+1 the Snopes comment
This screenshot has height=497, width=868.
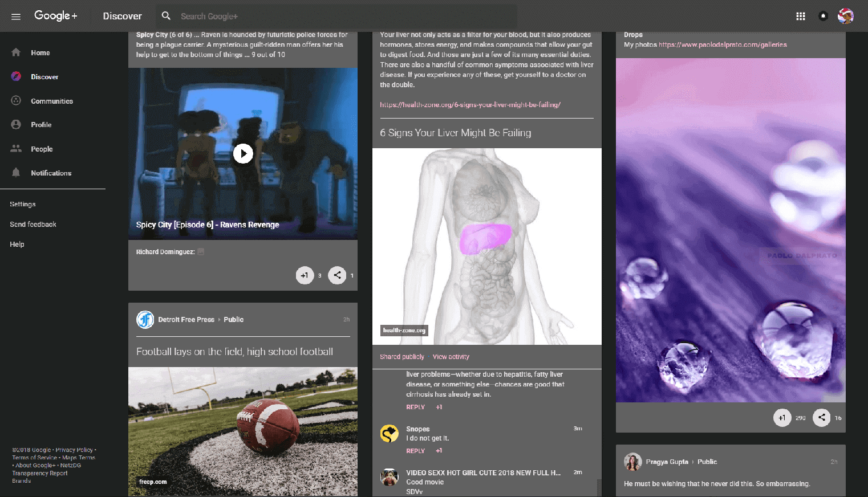[439, 451]
